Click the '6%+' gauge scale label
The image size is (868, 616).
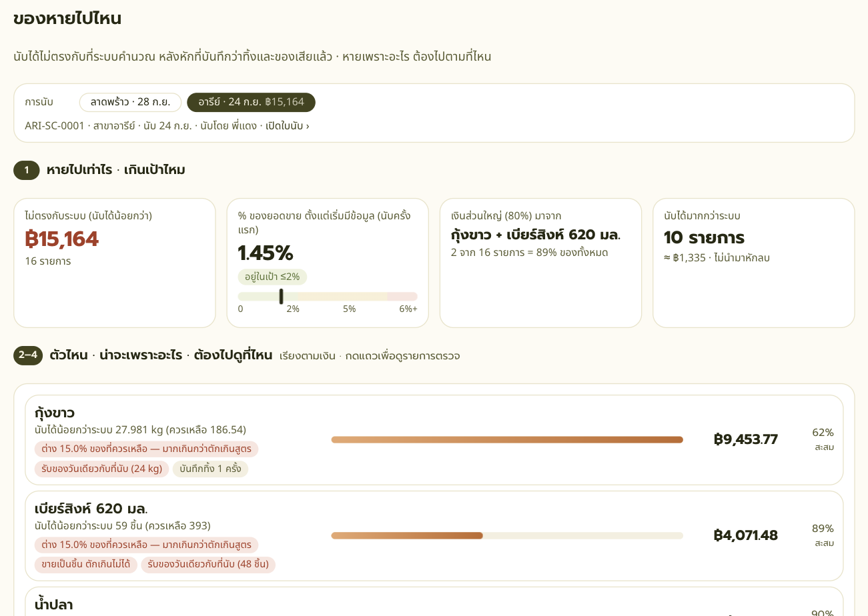(408, 309)
